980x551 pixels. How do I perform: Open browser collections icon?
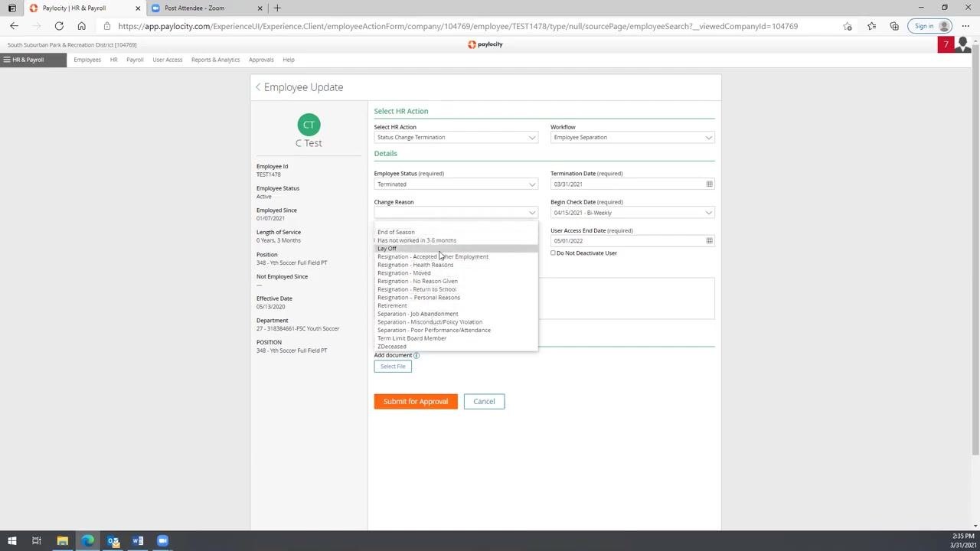[894, 26]
